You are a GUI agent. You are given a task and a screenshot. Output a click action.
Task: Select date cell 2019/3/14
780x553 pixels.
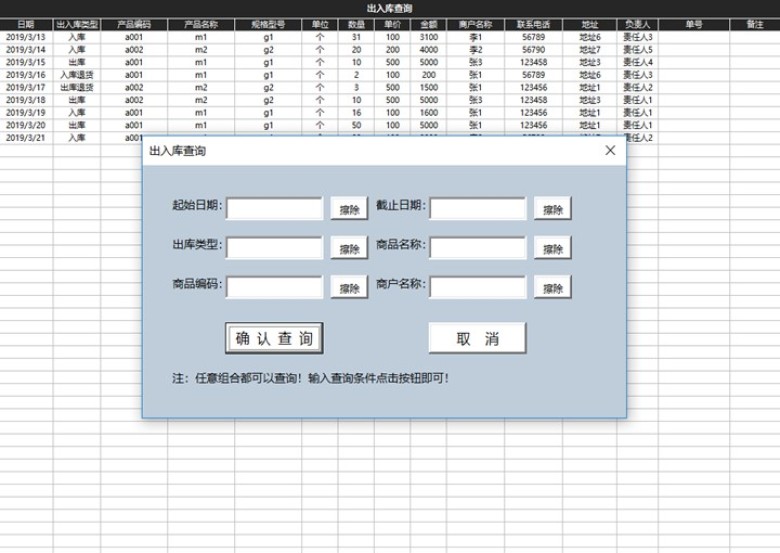tap(26, 50)
